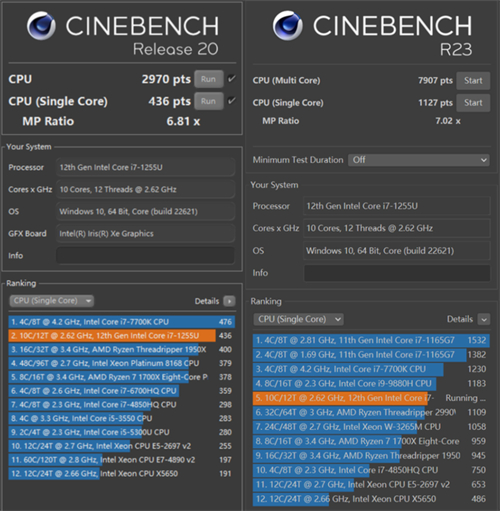The height and width of the screenshot is (511, 500).
Task: Run the R20 CPU (Single Core) test
Action: click(x=209, y=101)
